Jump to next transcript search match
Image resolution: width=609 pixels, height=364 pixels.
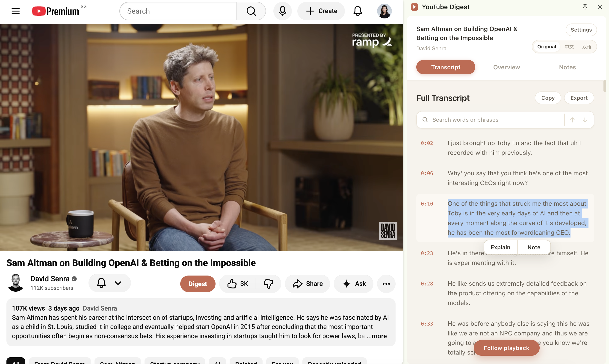[x=585, y=120]
